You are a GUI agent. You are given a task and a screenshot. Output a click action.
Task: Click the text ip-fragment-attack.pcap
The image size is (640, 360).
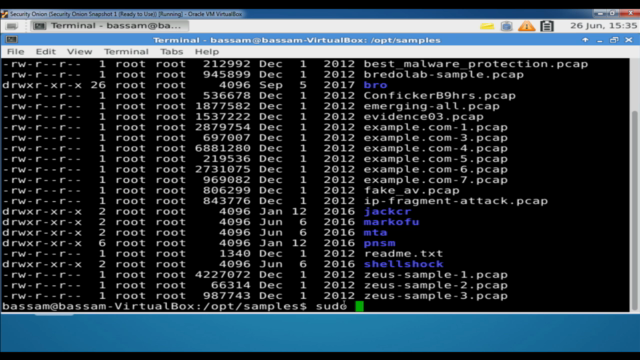(x=456, y=201)
